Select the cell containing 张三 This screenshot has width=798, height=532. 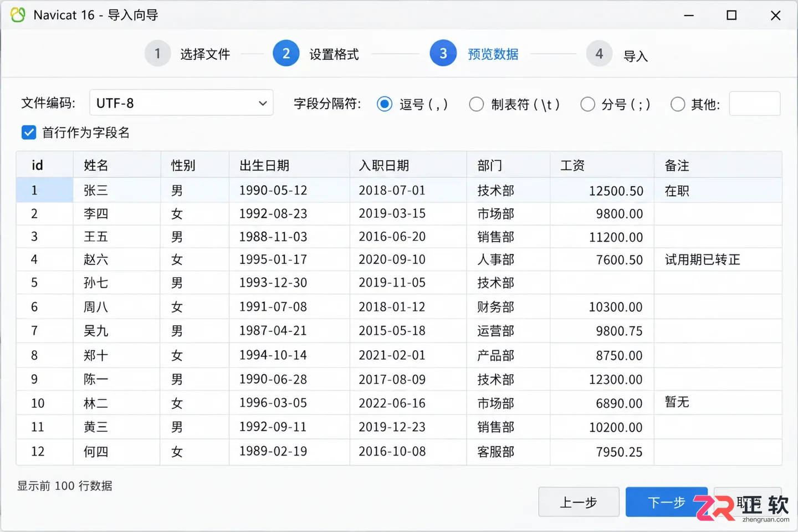coord(117,190)
